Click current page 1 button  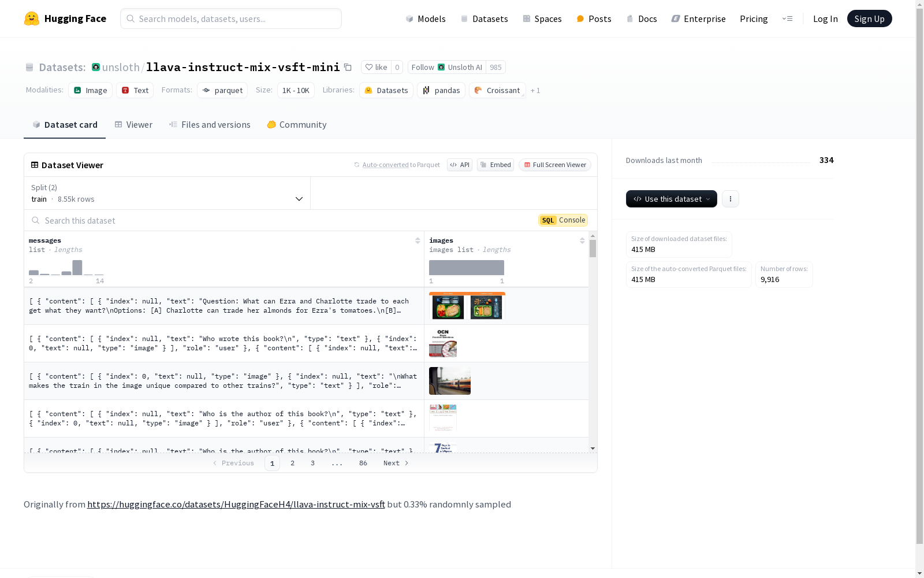pos(272,463)
